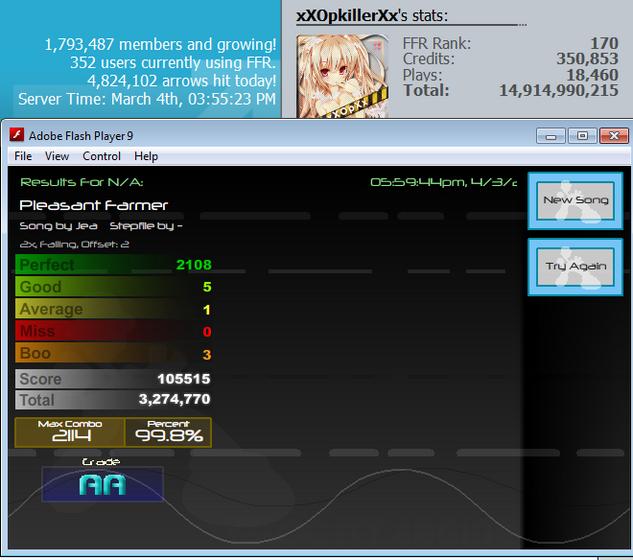Screen dimensions: 633x560
Task: Click the Pleasant Farmer song title
Action: pyautogui.click(x=93, y=205)
